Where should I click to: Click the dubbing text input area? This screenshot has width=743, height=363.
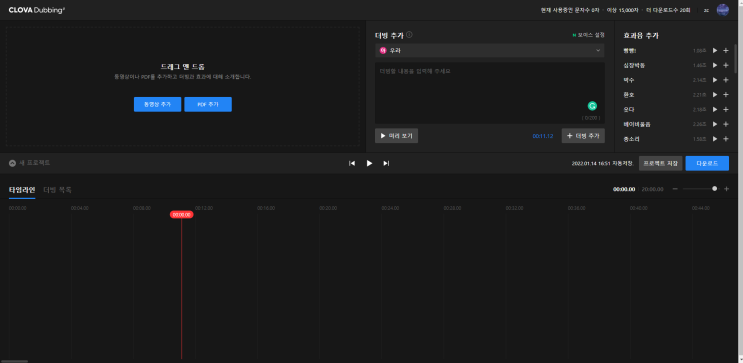coord(489,93)
